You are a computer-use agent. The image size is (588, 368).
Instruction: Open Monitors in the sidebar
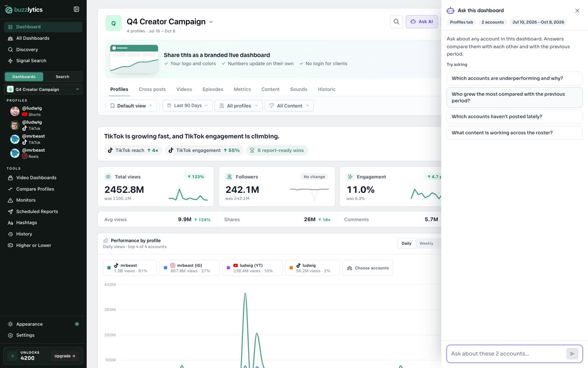(43, 200)
